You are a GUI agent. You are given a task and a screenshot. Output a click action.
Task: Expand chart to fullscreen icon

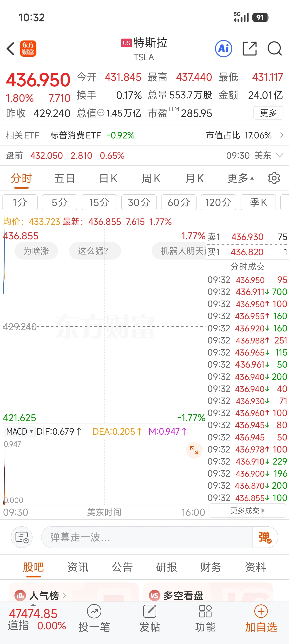194,450
